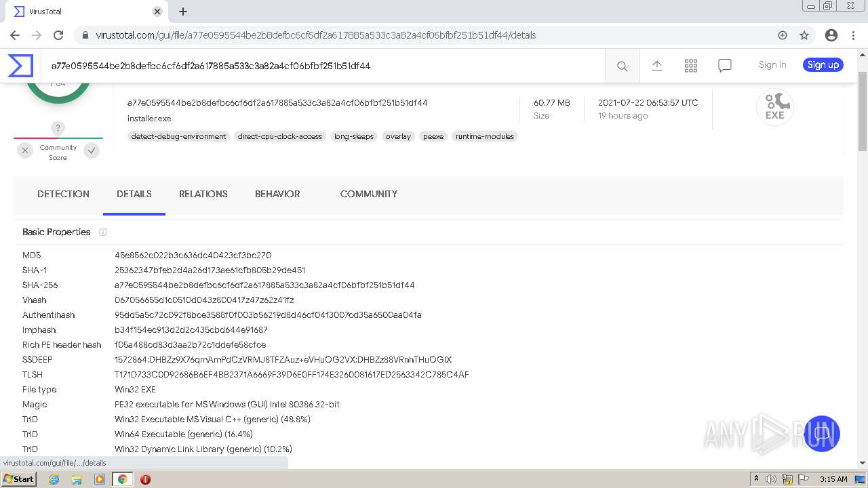Click the VirusTotal browser tab
This screenshot has height=488, width=868.
(88, 12)
